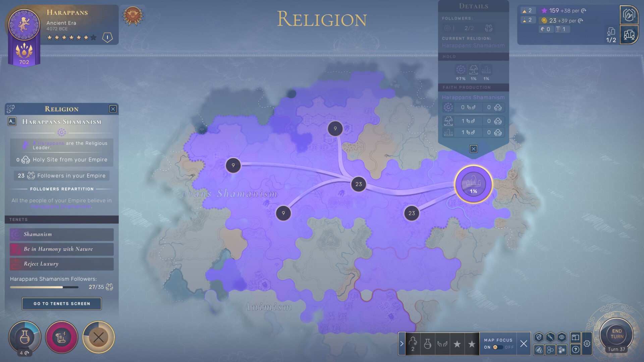Image resolution: width=644 pixels, height=362 pixels.
Task: Select the Shamanism tenet entry
Action: (62, 234)
